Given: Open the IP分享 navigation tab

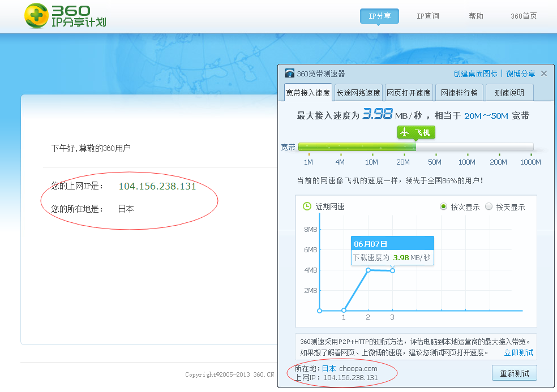Looking at the screenshot, I should pos(379,16).
